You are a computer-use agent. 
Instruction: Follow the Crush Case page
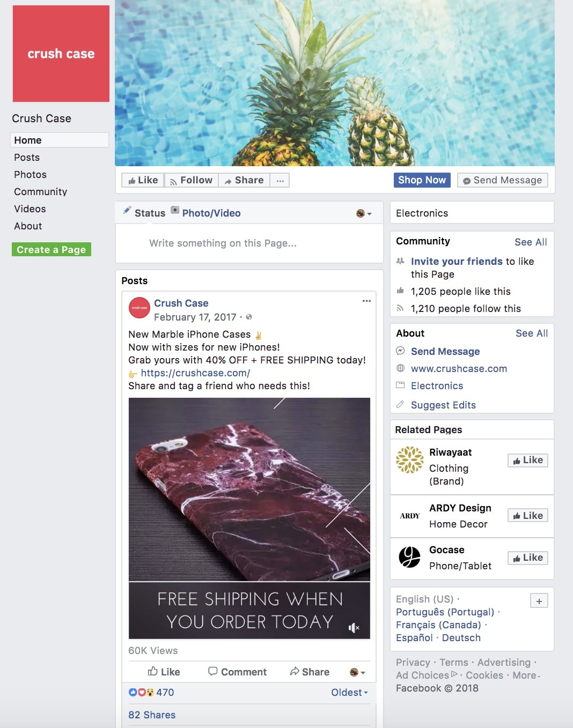coord(192,181)
